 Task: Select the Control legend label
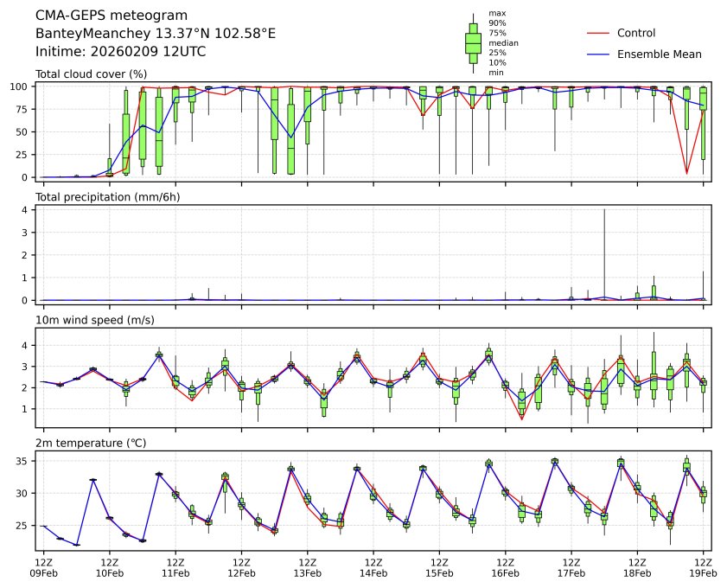[x=636, y=33]
